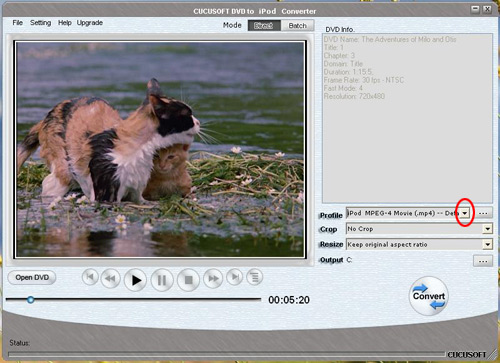This screenshot has width=500, height=363.
Task: Start conversion with Convert button
Action: coord(429,296)
